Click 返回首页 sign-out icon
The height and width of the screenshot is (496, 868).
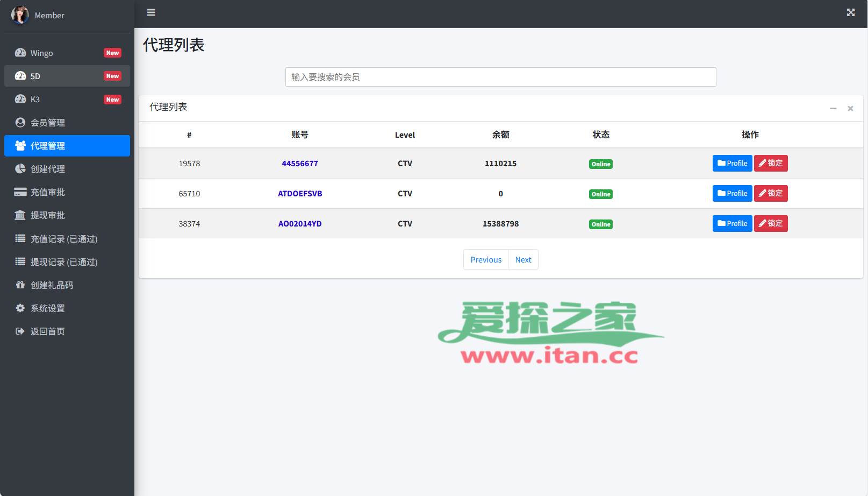point(20,331)
